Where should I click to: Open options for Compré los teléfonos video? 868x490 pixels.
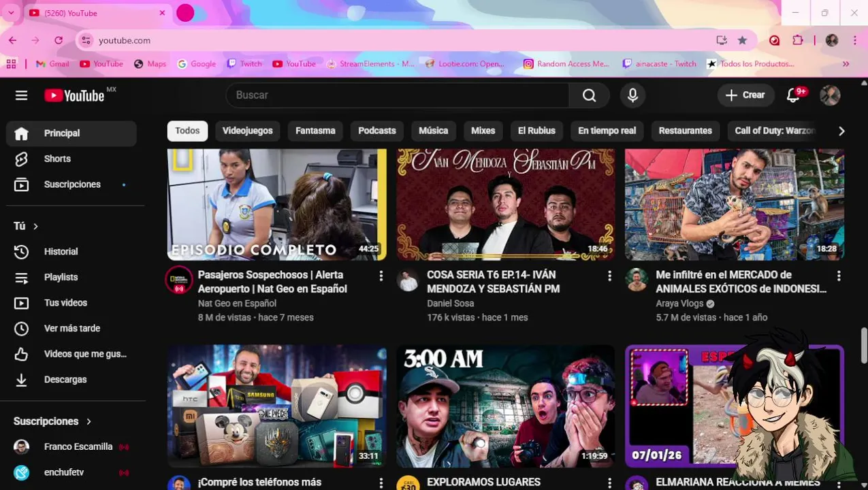point(381,483)
